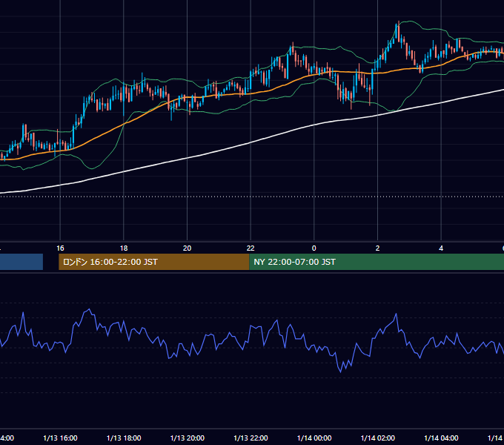
Task: Click the London 16:00-22:00 JST session bar
Action: pos(153,262)
